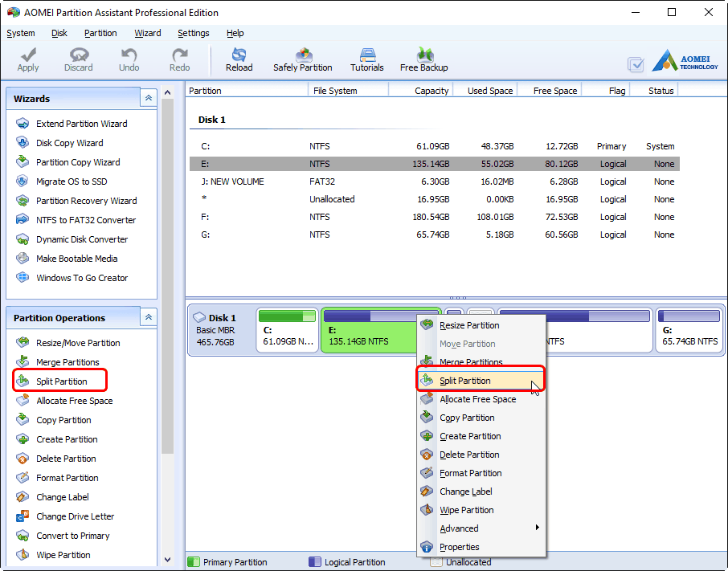Open Dynamic Disk Converter

click(x=72, y=239)
